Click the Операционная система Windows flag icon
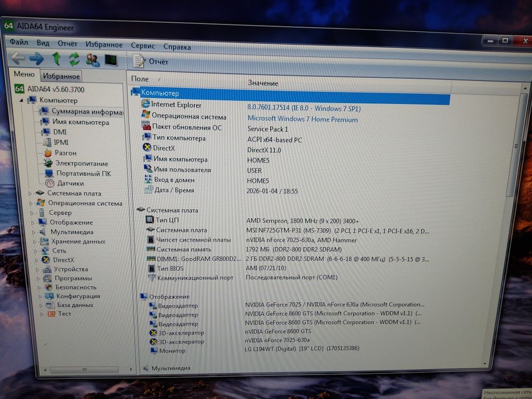The height and width of the screenshot is (399, 532). [x=146, y=115]
